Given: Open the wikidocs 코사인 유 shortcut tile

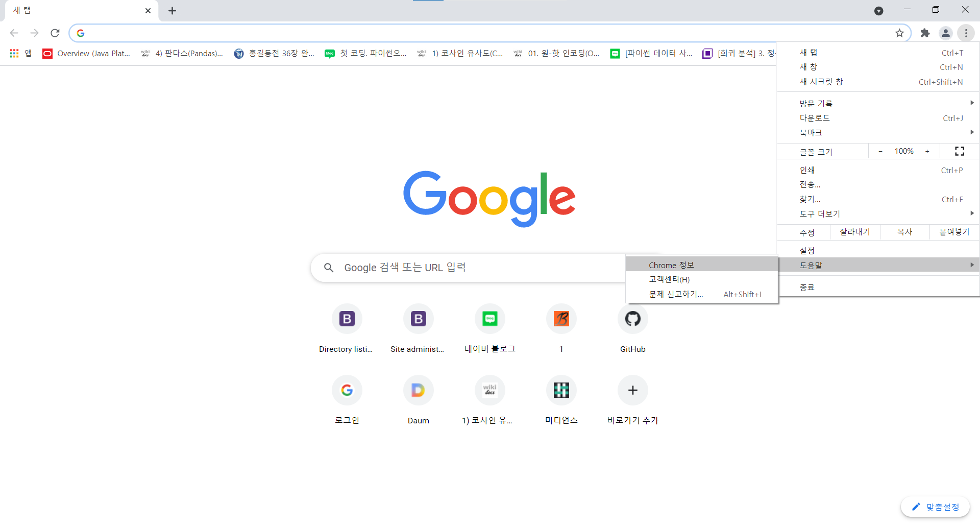Looking at the screenshot, I should [x=489, y=400].
